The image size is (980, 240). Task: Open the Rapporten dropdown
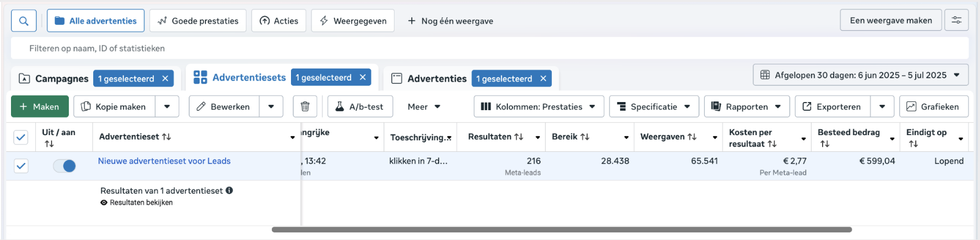747,107
